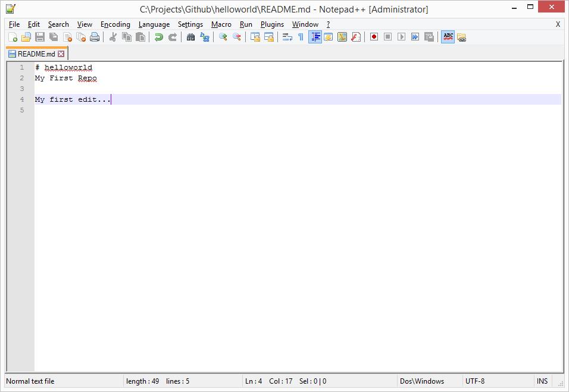
Task: Stop macro recording button
Action: point(387,37)
